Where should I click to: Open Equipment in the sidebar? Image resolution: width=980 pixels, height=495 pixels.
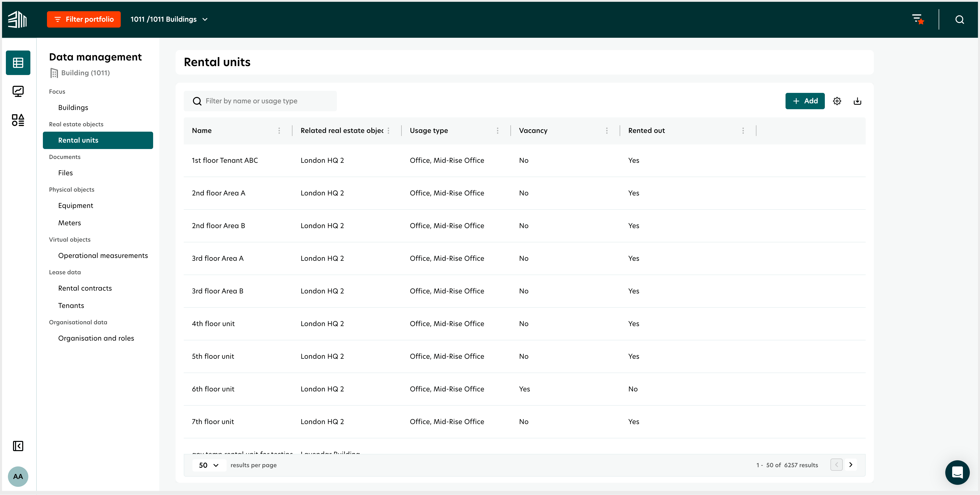[x=76, y=205]
